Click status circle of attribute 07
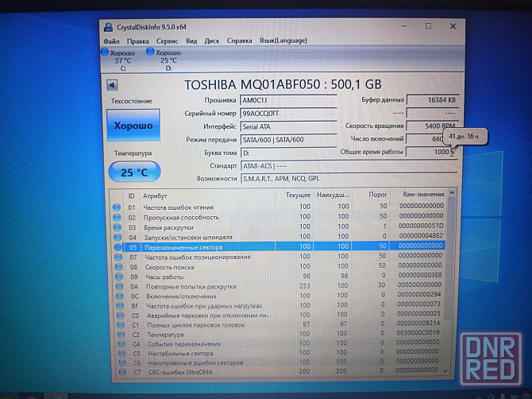This screenshot has width=532, height=399. (x=118, y=257)
